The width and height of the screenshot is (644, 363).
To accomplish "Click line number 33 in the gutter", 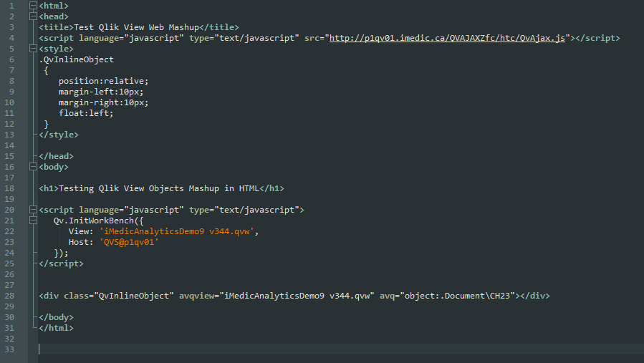I will (x=9, y=349).
